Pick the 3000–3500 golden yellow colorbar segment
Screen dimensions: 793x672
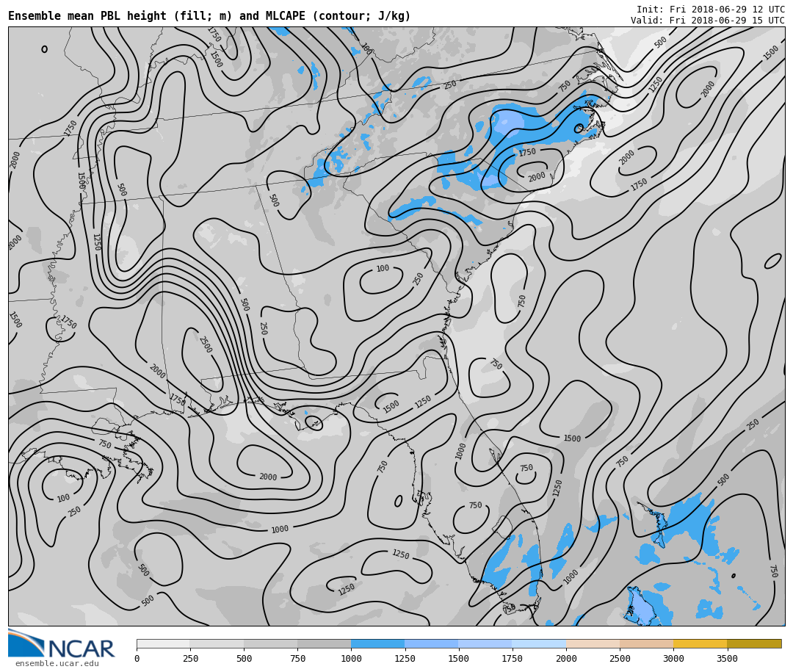[700, 643]
